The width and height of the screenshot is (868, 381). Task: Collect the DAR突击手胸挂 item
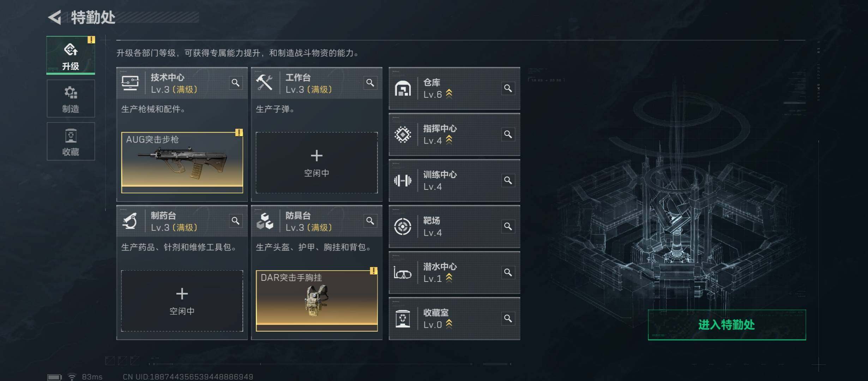(317, 301)
